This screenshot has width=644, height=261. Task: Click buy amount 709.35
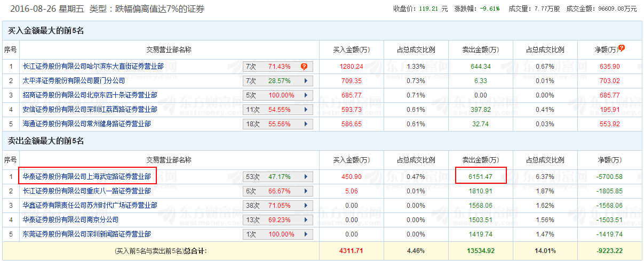[x=351, y=81]
